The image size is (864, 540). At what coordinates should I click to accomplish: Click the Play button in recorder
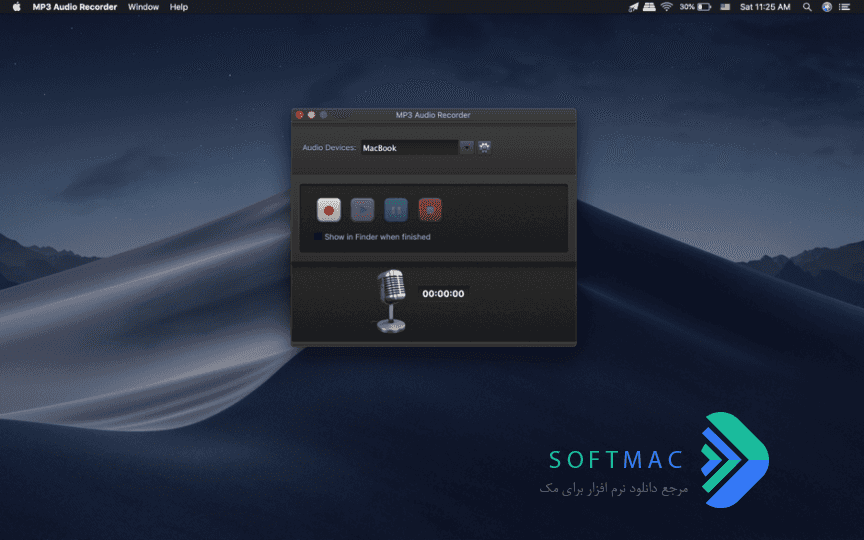click(363, 210)
